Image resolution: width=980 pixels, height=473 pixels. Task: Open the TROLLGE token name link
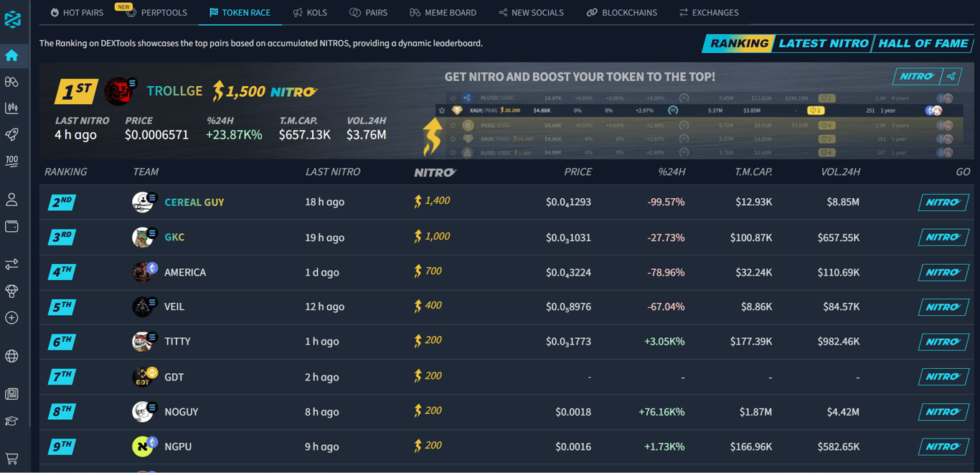pyautogui.click(x=174, y=91)
